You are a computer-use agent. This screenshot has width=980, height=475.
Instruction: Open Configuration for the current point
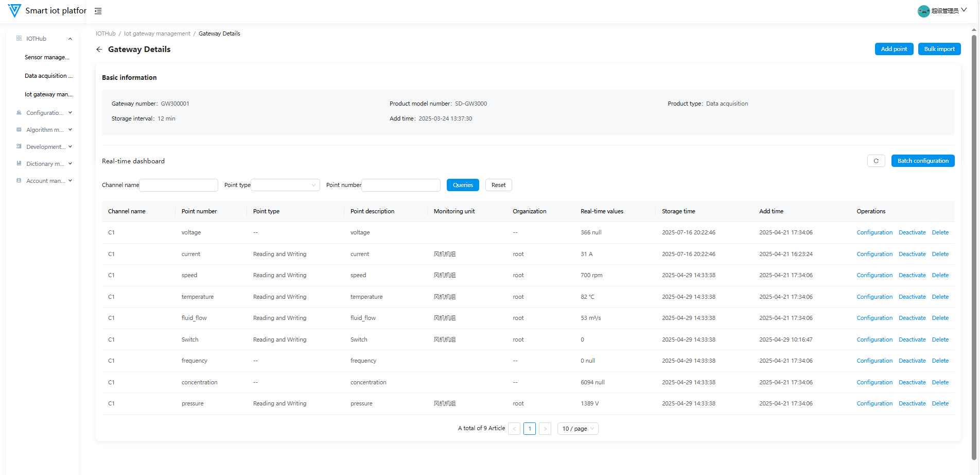(x=874, y=254)
